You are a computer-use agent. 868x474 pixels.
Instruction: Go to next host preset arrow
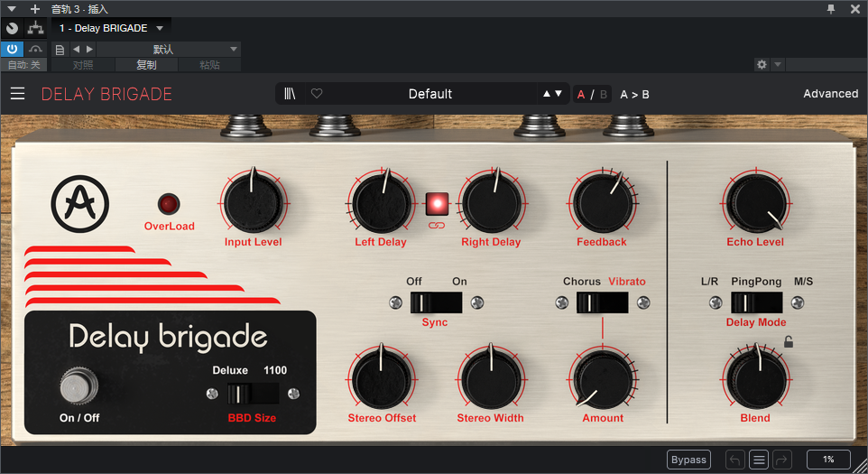coord(89,50)
